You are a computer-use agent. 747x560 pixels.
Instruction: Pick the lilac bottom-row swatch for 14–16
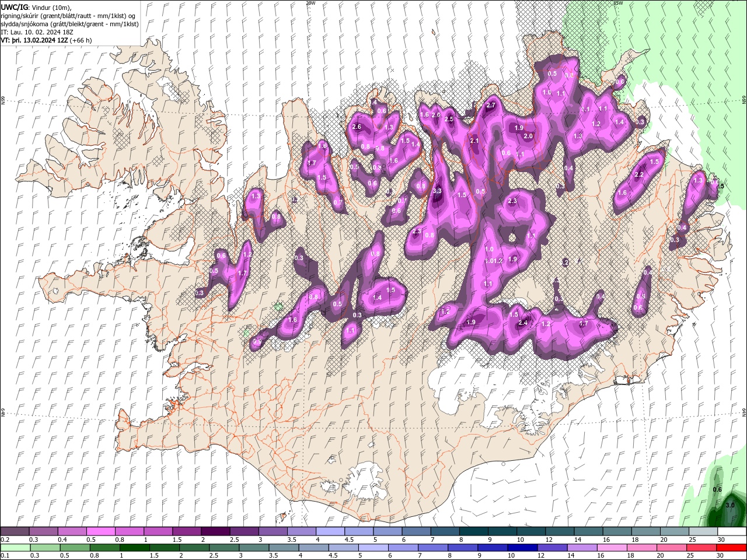pyautogui.click(x=581, y=548)
